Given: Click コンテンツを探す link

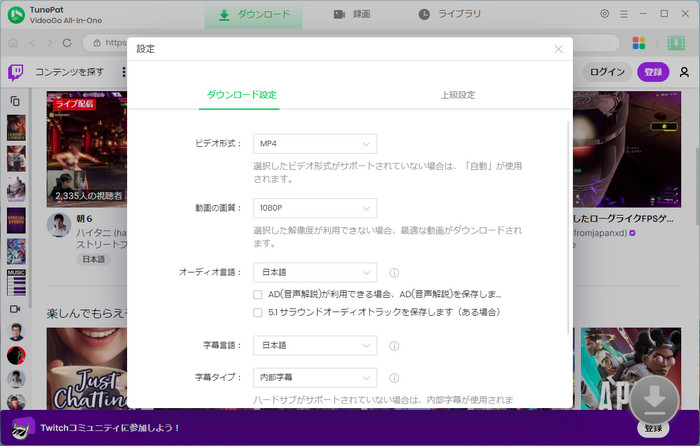Looking at the screenshot, I should click(70, 72).
